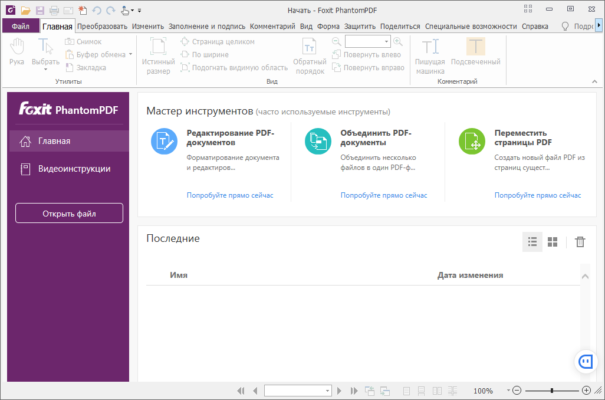Go to the last page arrow
Viewport: 605px width, 400px height.
(x=354, y=391)
